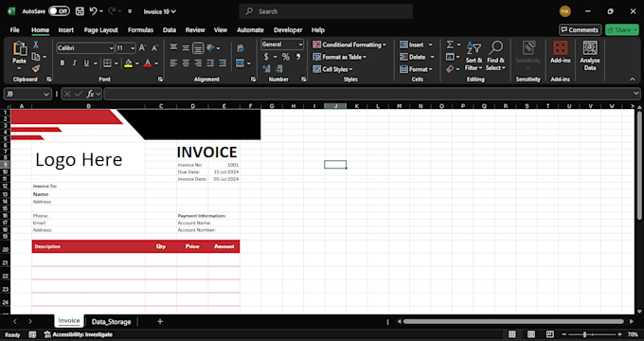Expand Cell Styles menu

pyautogui.click(x=332, y=69)
